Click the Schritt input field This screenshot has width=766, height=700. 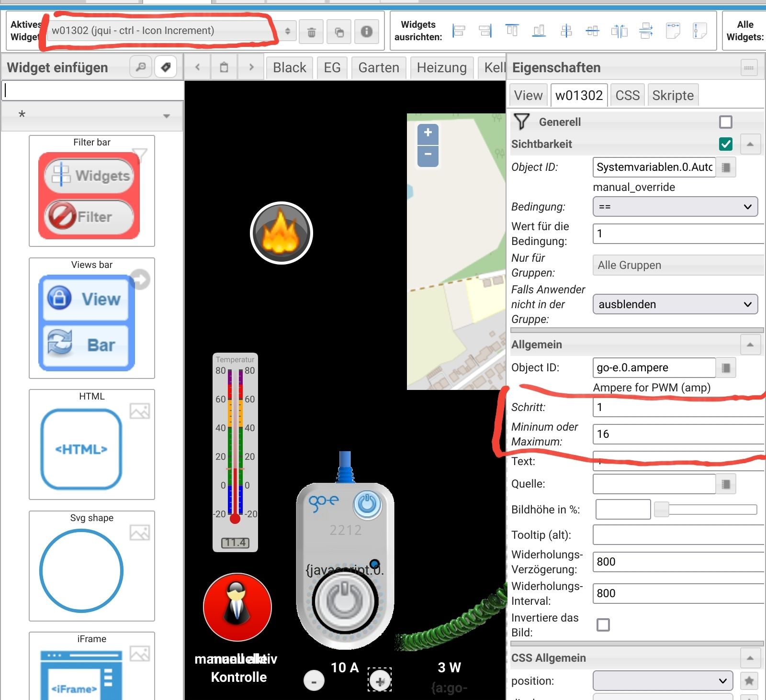coord(677,407)
